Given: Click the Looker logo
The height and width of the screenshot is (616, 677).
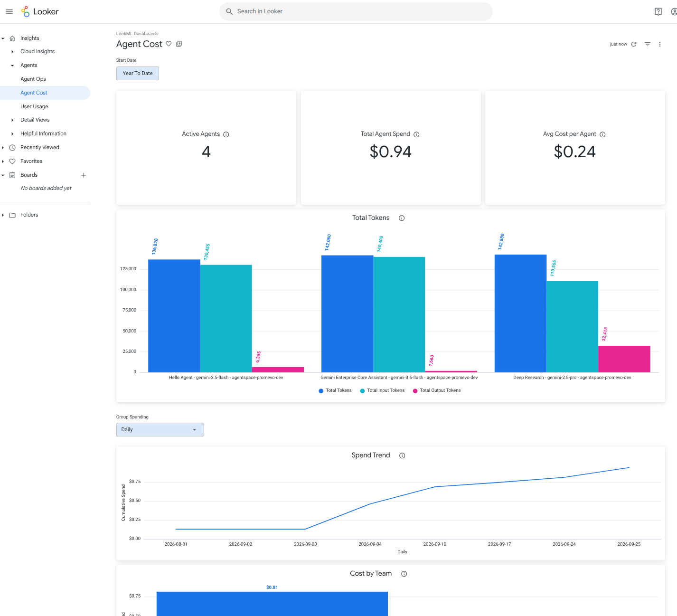Looking at the screenshot, I should tap(40, 11).
